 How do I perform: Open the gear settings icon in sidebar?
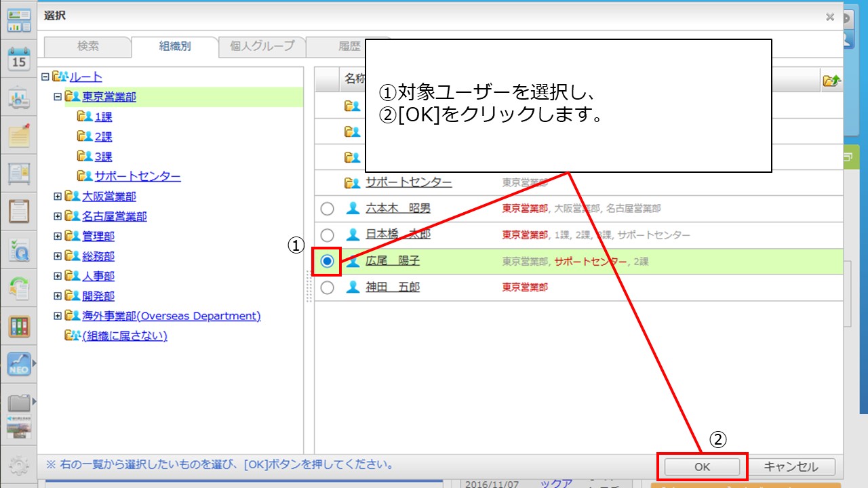19,466
